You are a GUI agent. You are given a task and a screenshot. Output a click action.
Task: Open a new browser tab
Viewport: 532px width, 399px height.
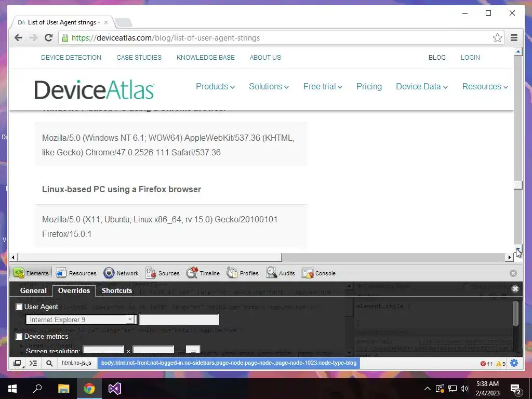[124, 22]
